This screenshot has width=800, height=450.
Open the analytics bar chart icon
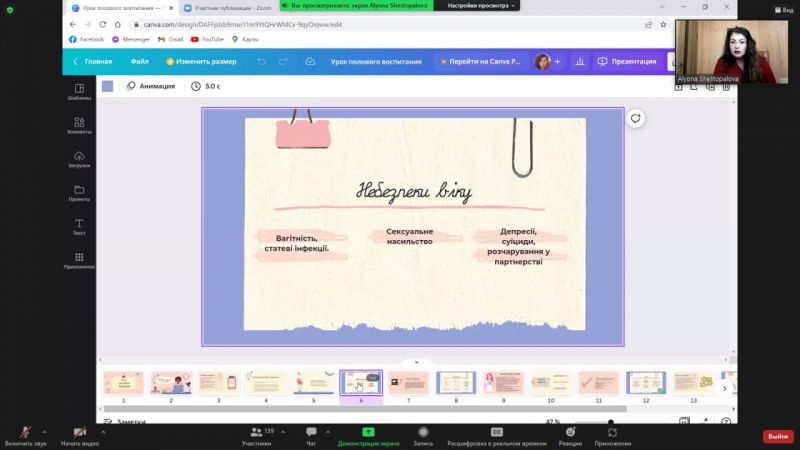pos(580,62)
